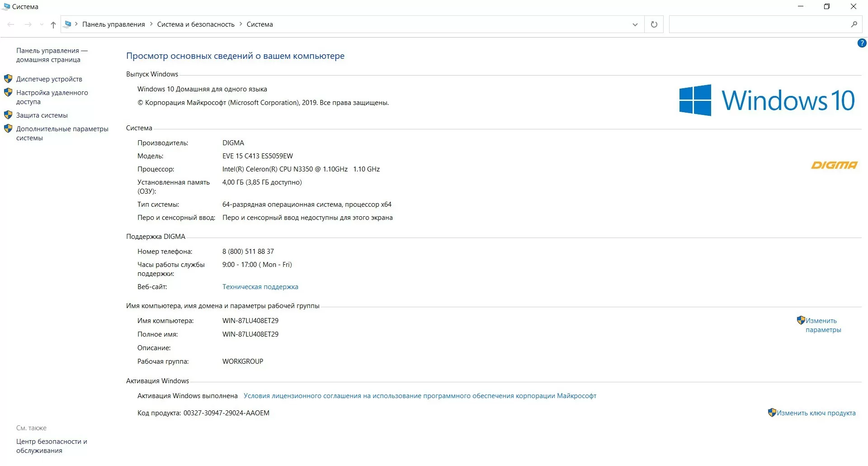Open Система и безопасность breadcrumb
The width and height of the screenshot is (868, 466).
196,24
